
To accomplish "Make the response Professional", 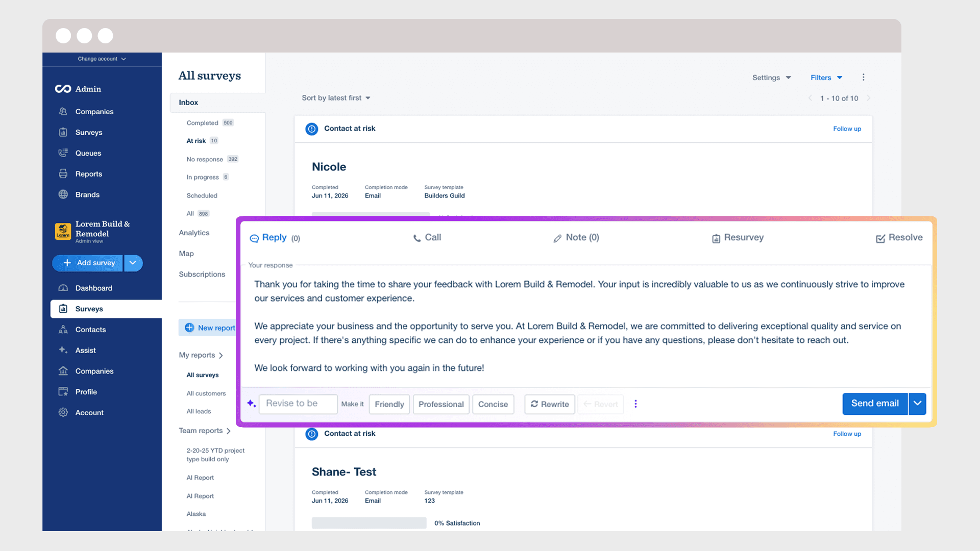I will coord(441,404).
